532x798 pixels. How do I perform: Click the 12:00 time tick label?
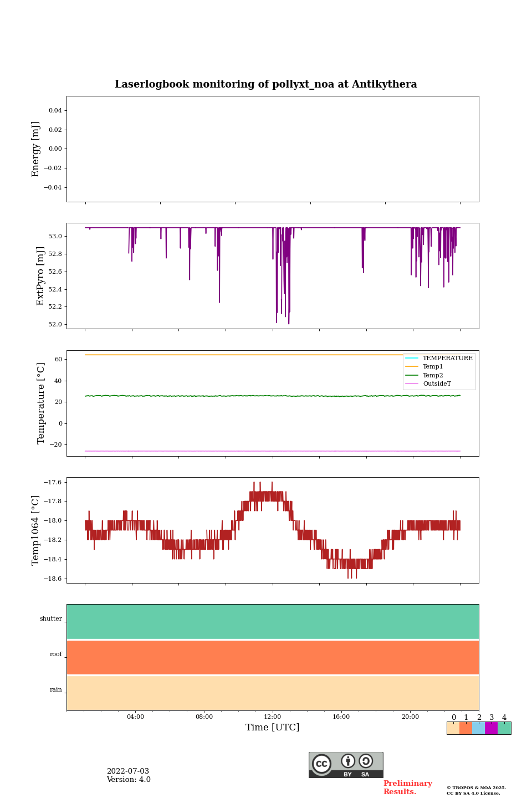tap(273, 717)
